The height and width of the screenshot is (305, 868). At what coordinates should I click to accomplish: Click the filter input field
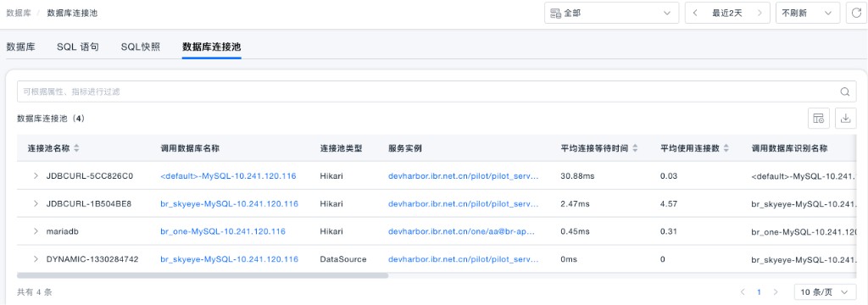click(x=437, y=91)
